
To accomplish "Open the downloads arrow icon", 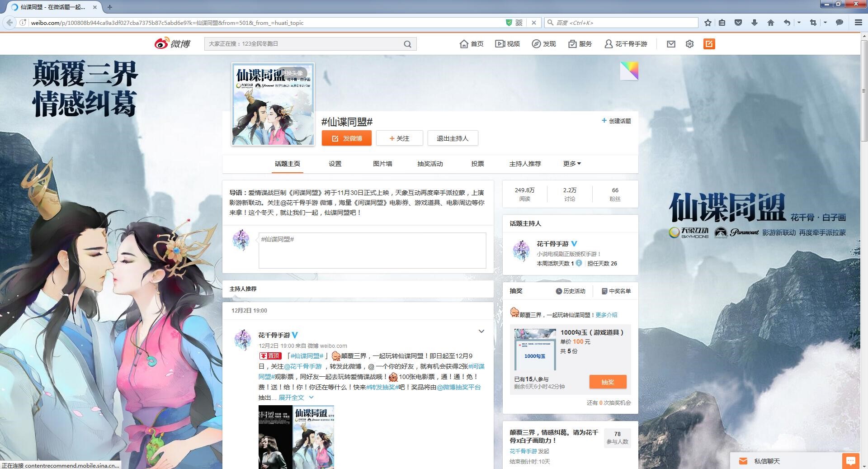I will (x=754, y=23).
